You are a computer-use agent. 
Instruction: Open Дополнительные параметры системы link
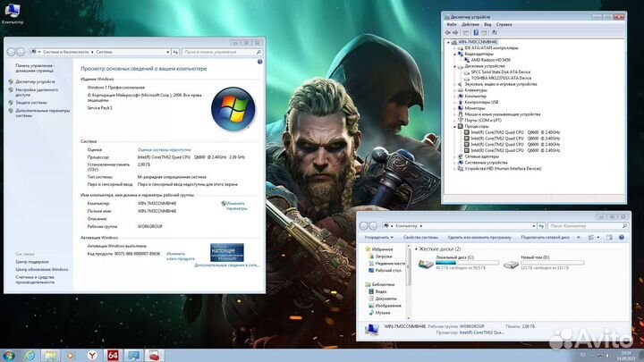(x=43, y=113)
